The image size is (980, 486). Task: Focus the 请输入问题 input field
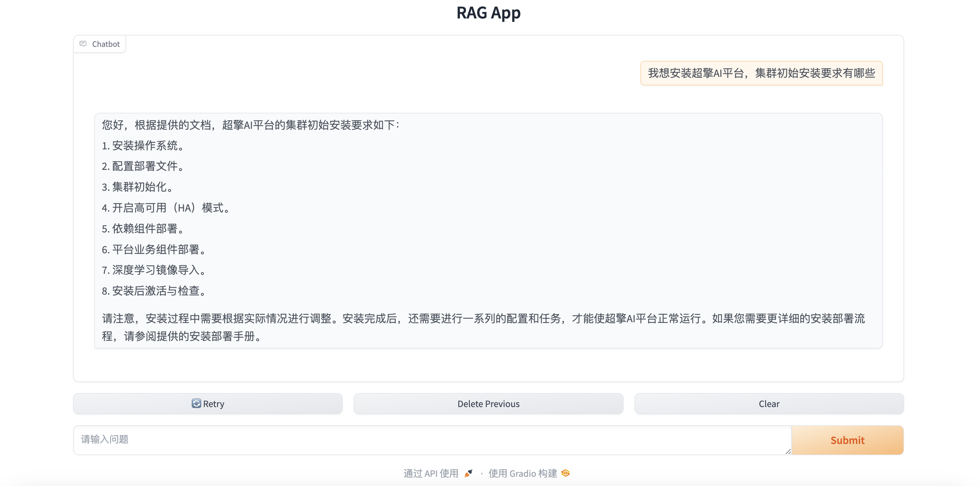click(x=432, y=440)
